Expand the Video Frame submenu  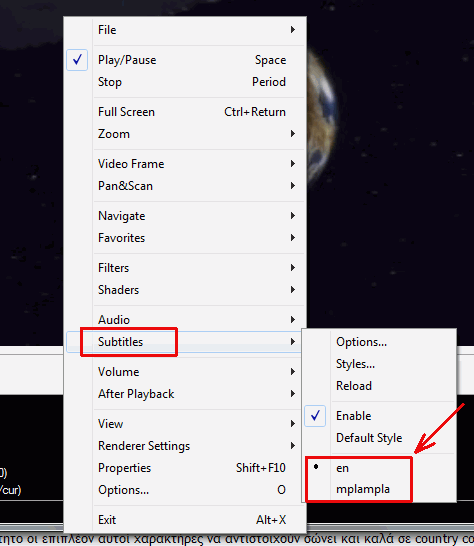coord(185,164)
